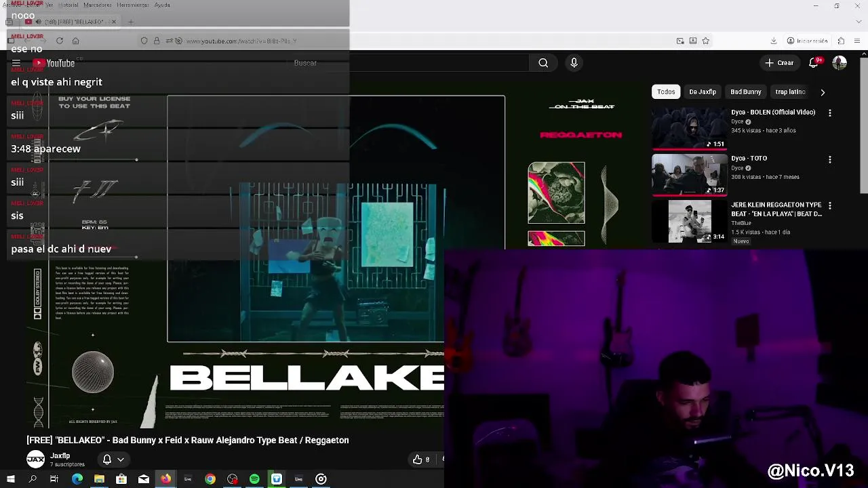Show site security padlock info
Viewport: 868px width, 488px height.
pyautogui.click(x=157, y=41)
